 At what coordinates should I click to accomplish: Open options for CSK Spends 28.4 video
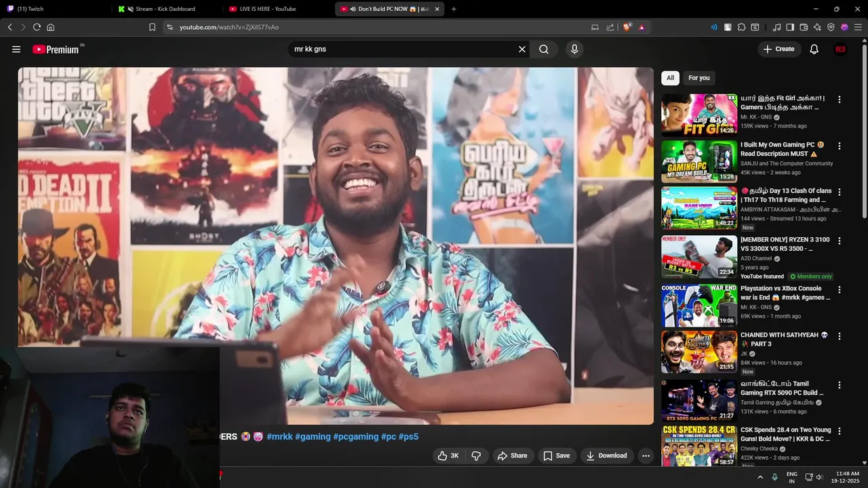840,431
